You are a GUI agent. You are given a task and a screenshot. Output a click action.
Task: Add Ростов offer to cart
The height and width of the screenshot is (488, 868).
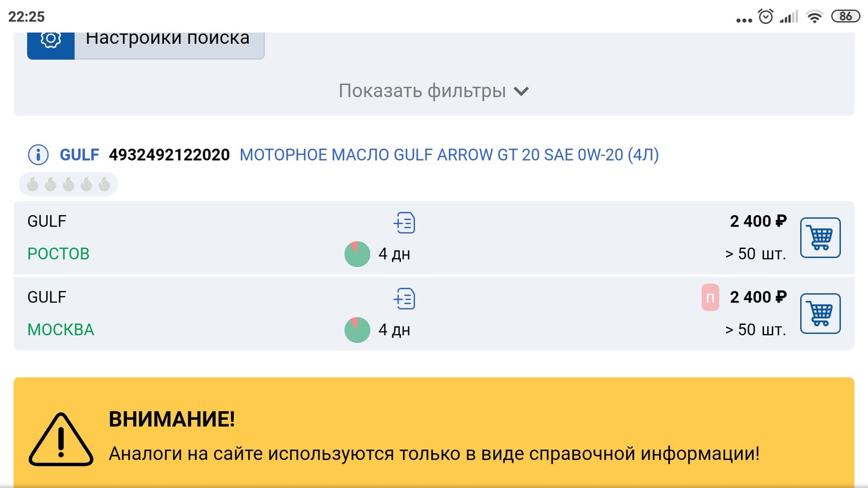click(x=820, y=237)
